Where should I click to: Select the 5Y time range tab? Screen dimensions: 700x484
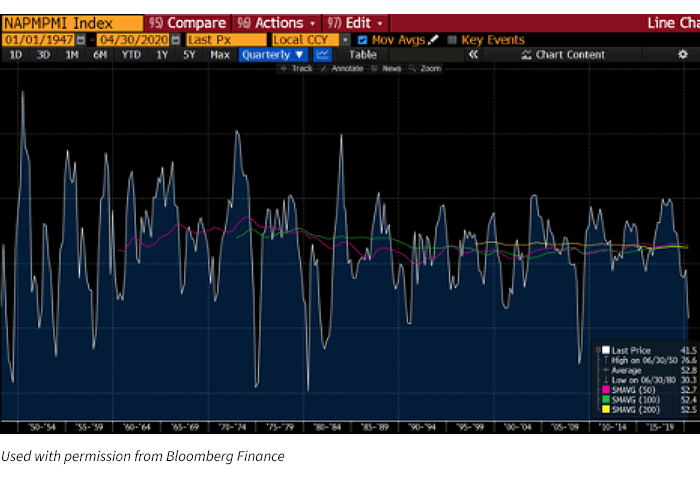(x=188, y=55)
